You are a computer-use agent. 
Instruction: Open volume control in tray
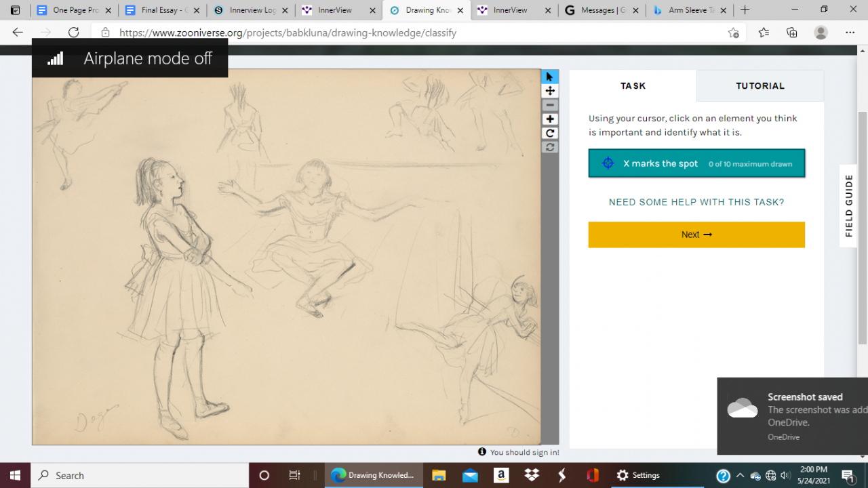(x=785, y=475)
